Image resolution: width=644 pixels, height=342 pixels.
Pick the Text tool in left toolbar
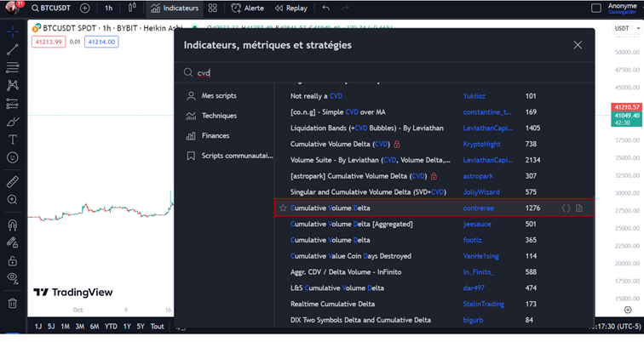pos(13,140)
